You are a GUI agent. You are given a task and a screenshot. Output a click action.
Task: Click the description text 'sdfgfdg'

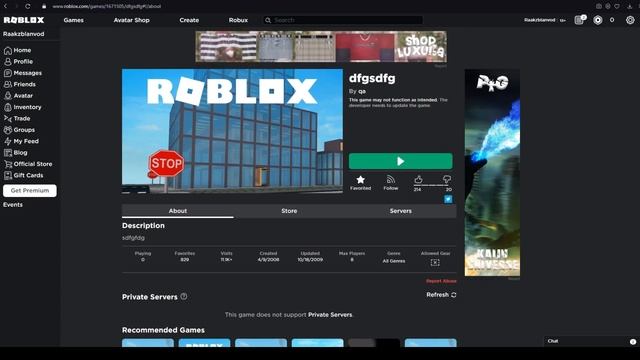(x=133, y=238)
